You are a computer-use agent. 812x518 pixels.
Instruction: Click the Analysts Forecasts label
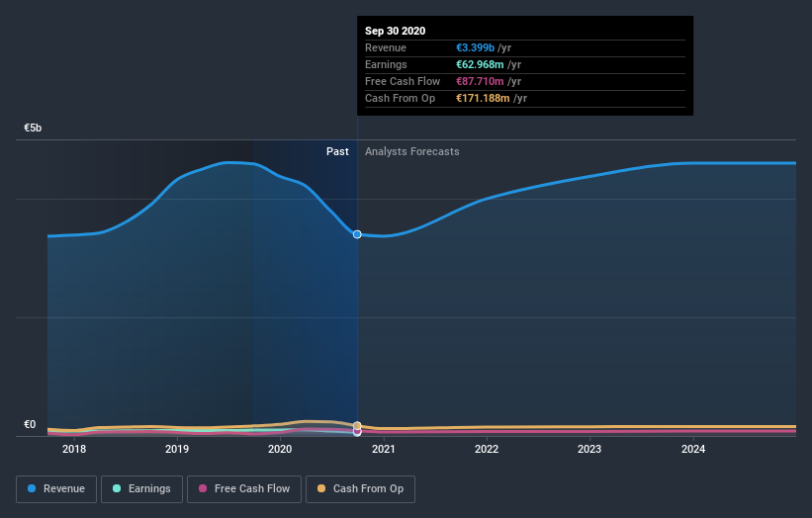point(412,151)
